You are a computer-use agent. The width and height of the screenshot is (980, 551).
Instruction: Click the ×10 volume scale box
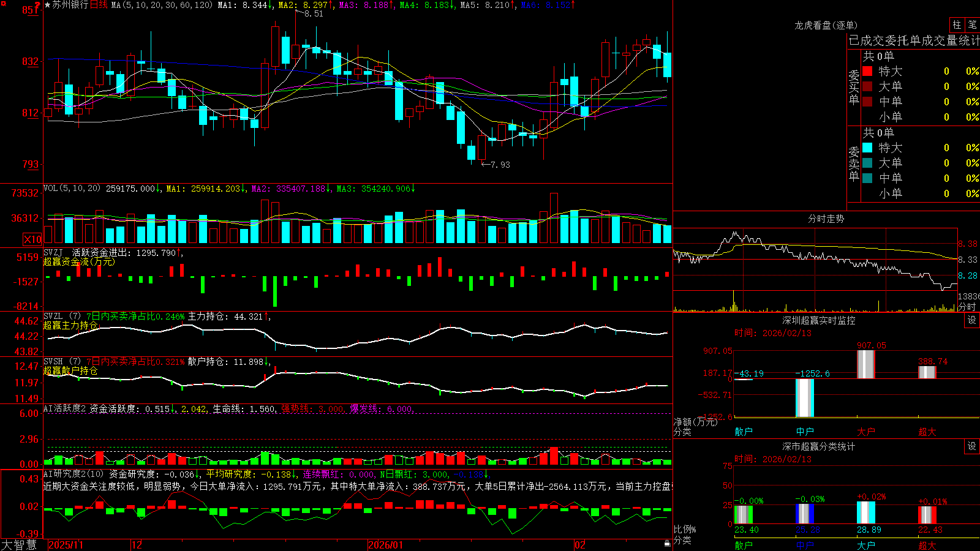click(x=32, y=239)
